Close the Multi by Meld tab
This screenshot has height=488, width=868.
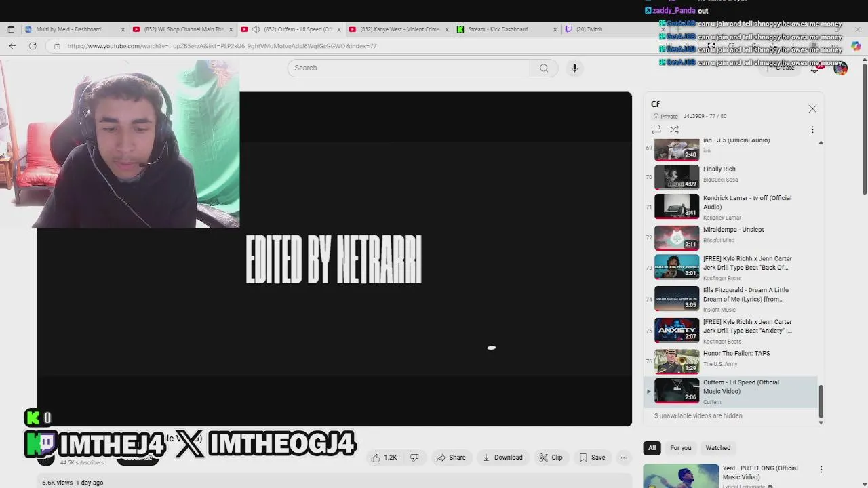123,29
